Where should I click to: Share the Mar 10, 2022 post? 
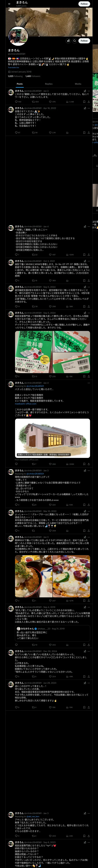click(89, 531)
